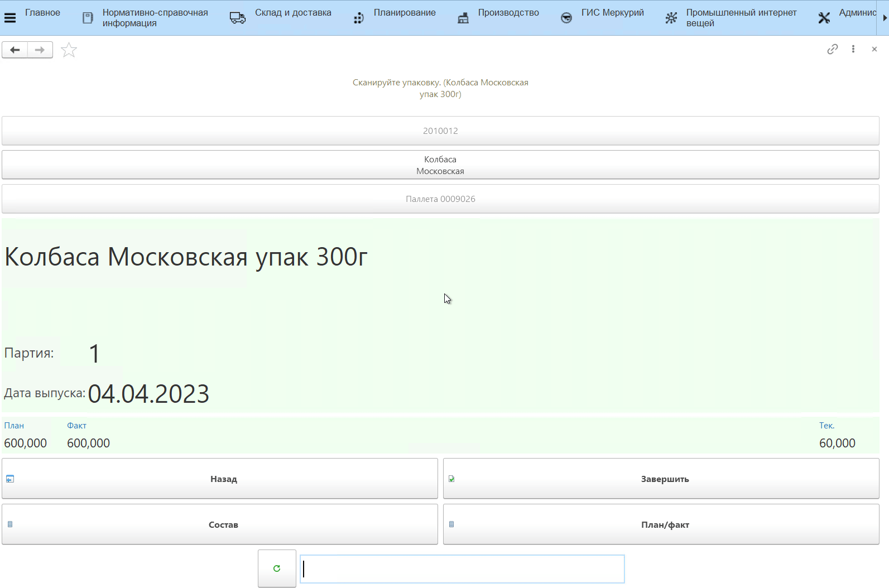Click the forward arrow navigation button
The width and height of the screenshot is (889, 588).
pyautogui.click(x=40, y=50)
